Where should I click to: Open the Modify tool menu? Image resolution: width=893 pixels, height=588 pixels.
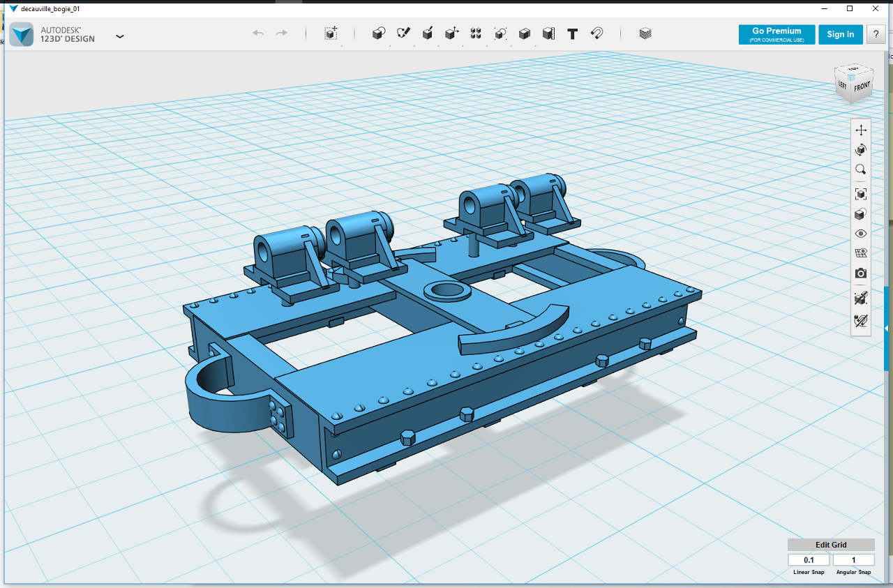[452, 33]
